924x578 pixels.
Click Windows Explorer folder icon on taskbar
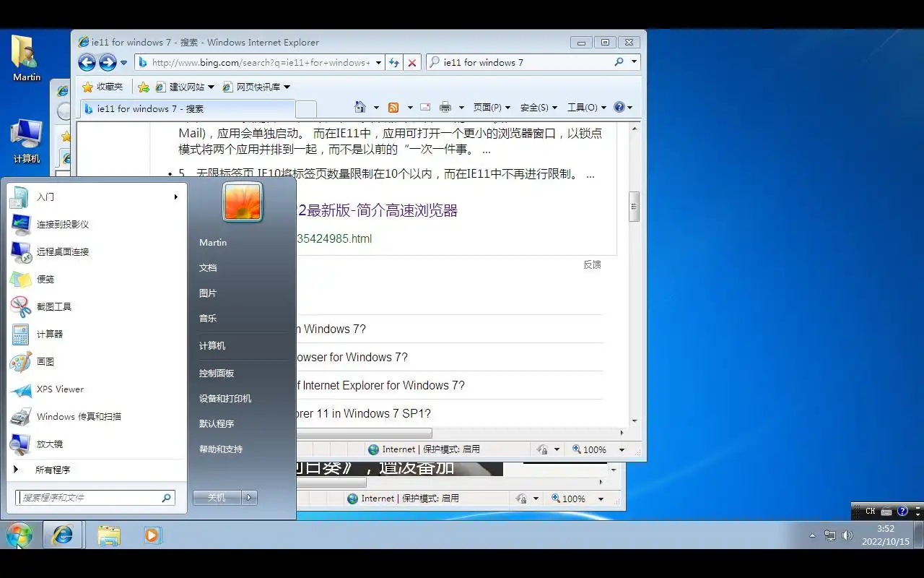tap(109, 535)
